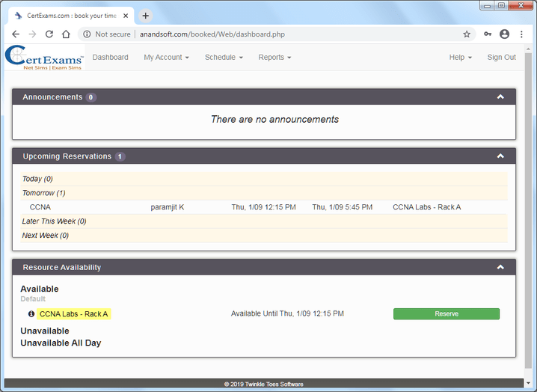Open the CCNA reservation row title
The image size is (537, 392).
pyautogui.click(x=40, y=207)
